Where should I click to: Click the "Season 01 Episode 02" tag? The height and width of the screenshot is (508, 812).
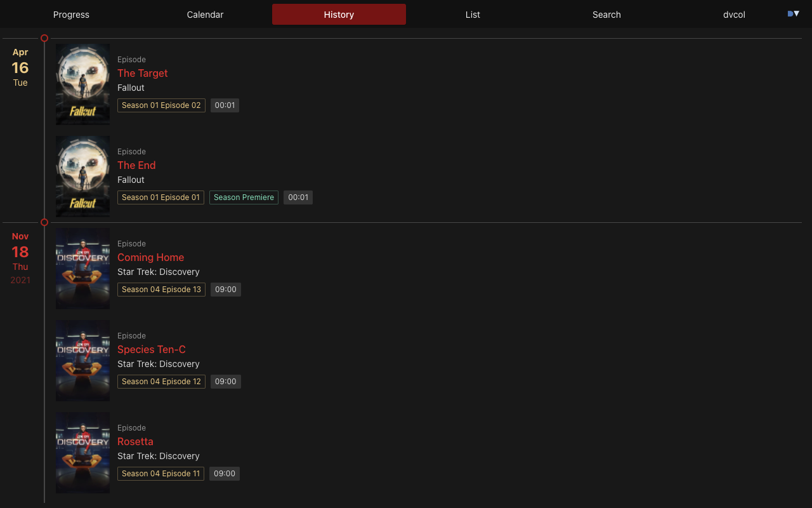coord(161,105)
